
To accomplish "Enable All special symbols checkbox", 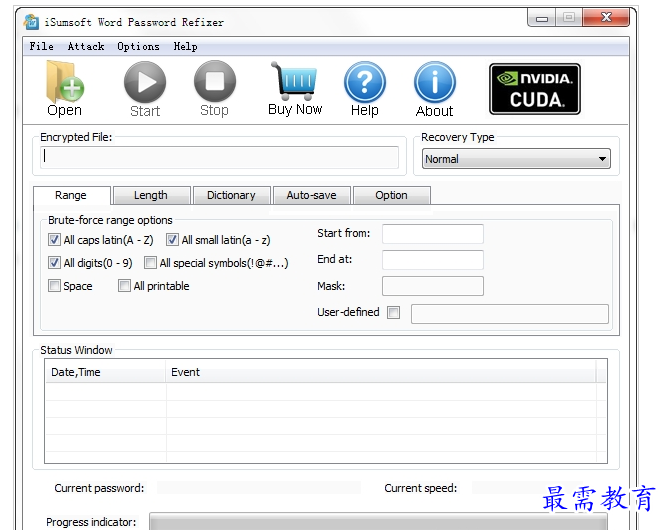I will [150, 263].
